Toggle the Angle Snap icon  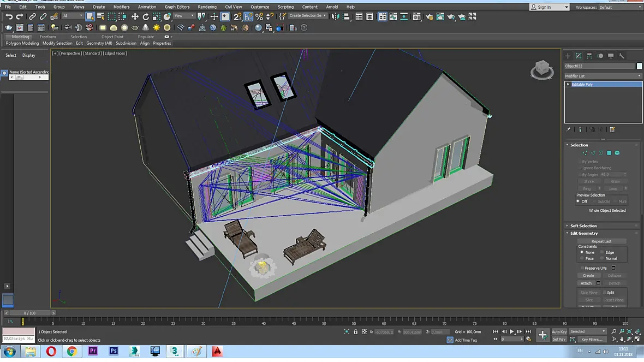pyautogui.click(x=248, y=17)
